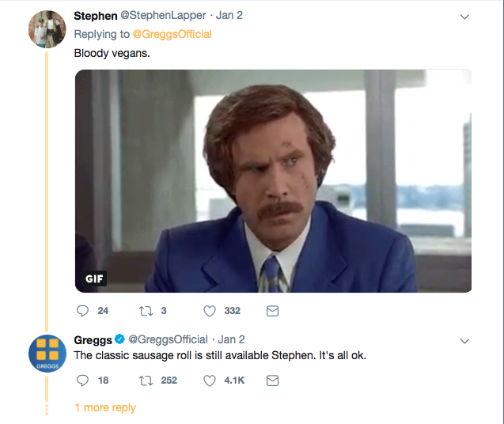Open the Greggs account name link

[x=93, y=339]
